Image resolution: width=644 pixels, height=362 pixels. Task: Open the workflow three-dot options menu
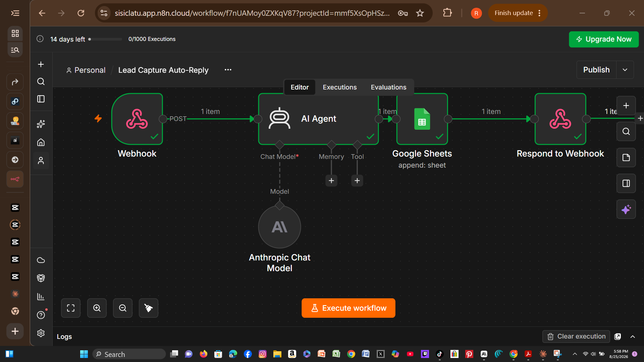(228, 70)
